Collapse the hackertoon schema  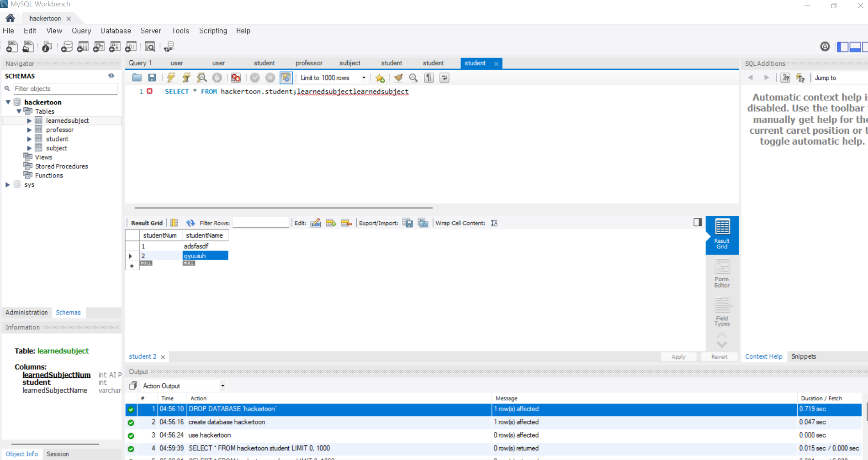(8, 102)
